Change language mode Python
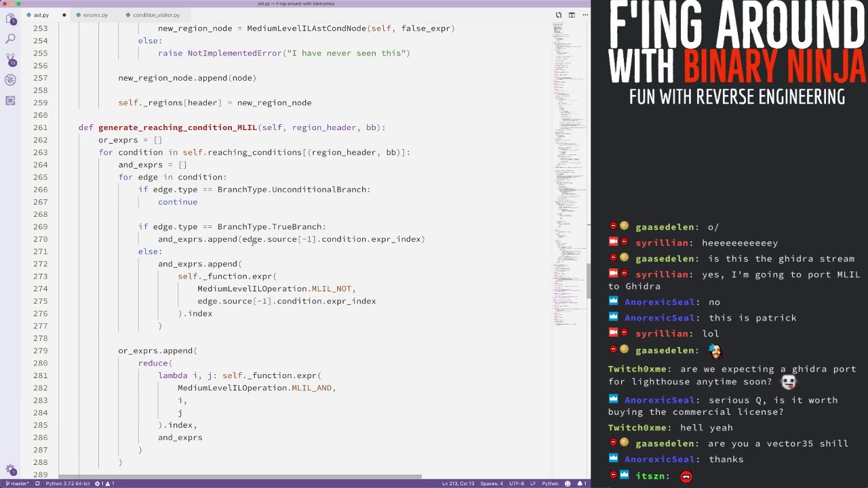 pyautogui.click(x=550, y=483)
